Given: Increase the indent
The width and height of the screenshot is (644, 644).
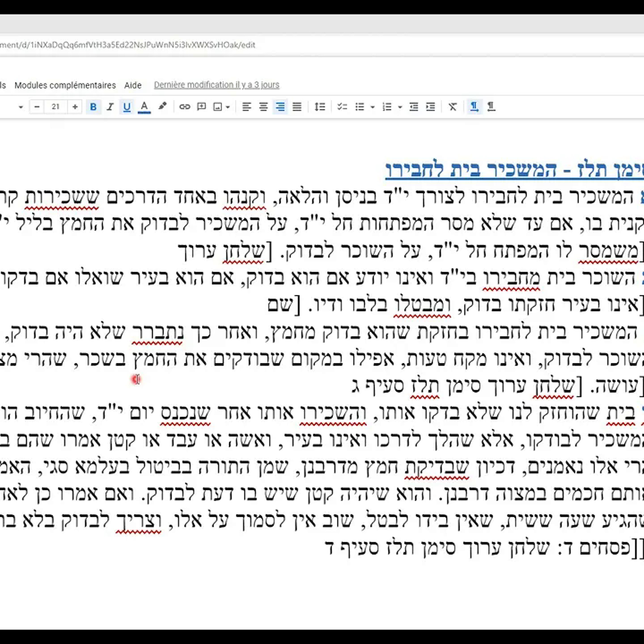Looking at the screenshot, I should (431, 107).
